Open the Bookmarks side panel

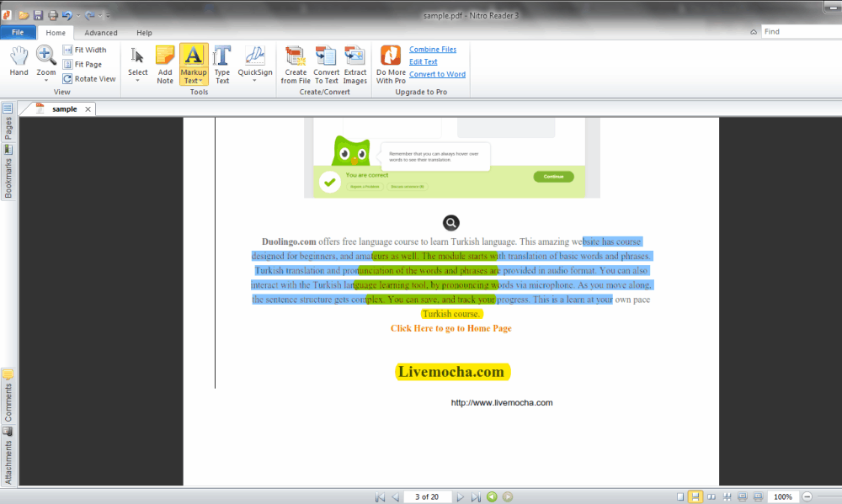8,172
